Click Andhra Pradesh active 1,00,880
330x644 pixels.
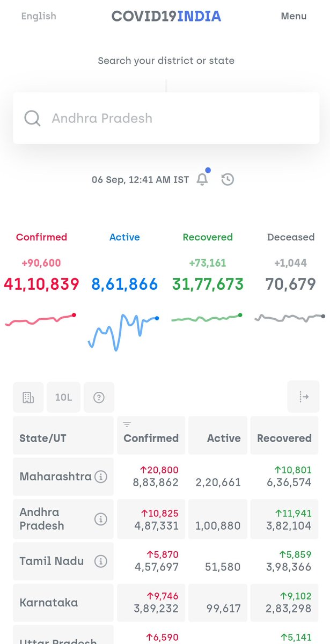[218, 525]
